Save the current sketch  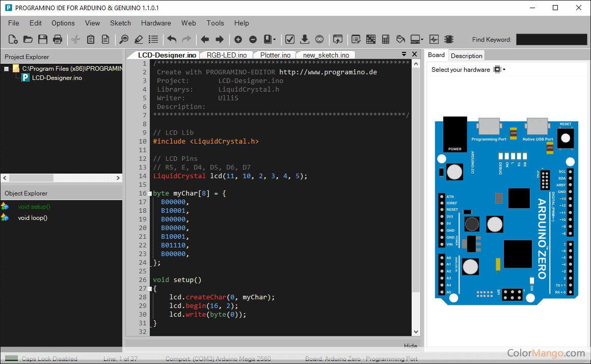coord(43,39)
